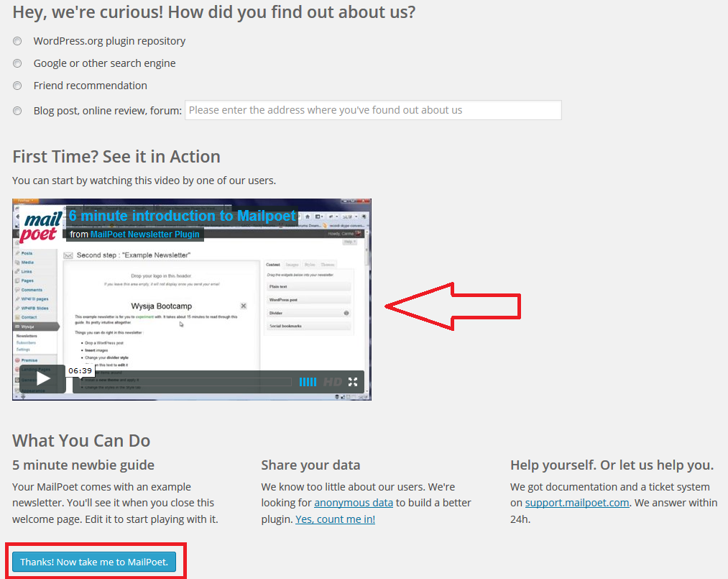Click "Yes, count me in!" link

tap(335, 519)
